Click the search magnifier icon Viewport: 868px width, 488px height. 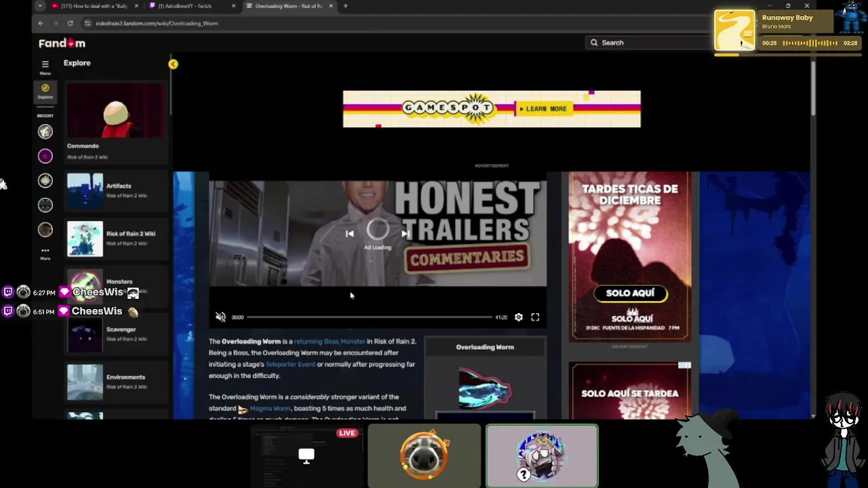point(594,43)
